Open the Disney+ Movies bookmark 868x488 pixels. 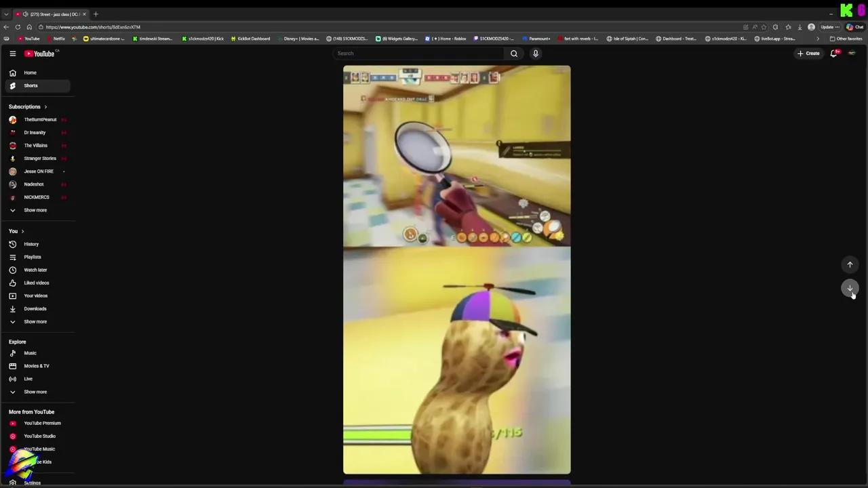(x=298, y=39)
